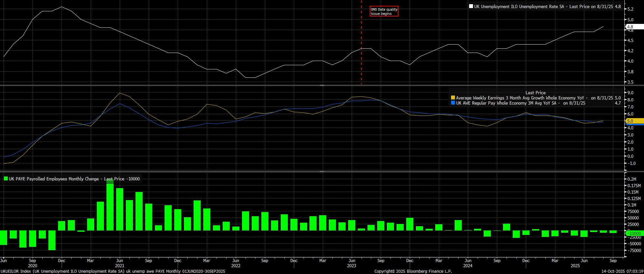Grab the divider handle above PAYE panel

(x=322, y=171)
